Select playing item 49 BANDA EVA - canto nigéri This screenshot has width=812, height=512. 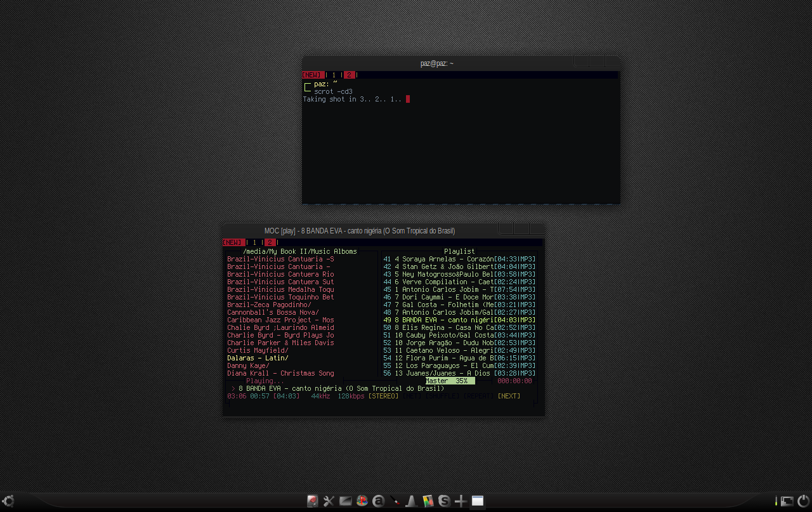[x=459, y=320]
